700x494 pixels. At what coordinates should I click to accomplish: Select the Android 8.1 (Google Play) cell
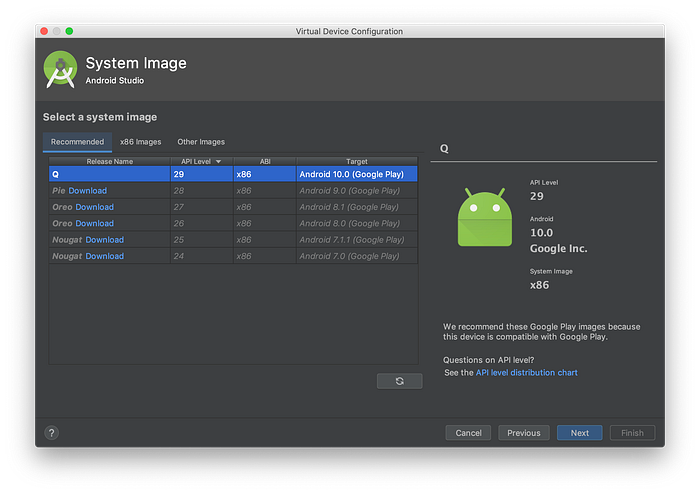(x=357, y=207)
